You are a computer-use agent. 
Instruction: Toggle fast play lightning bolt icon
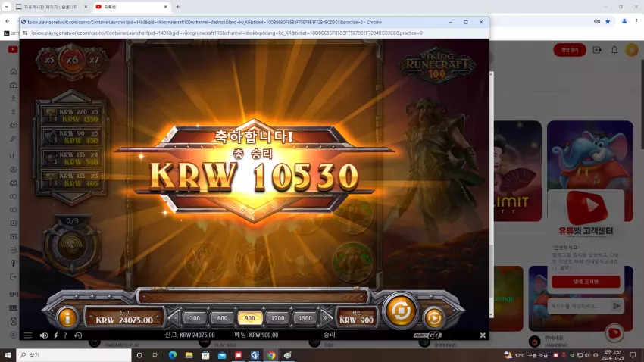(56, 335)
